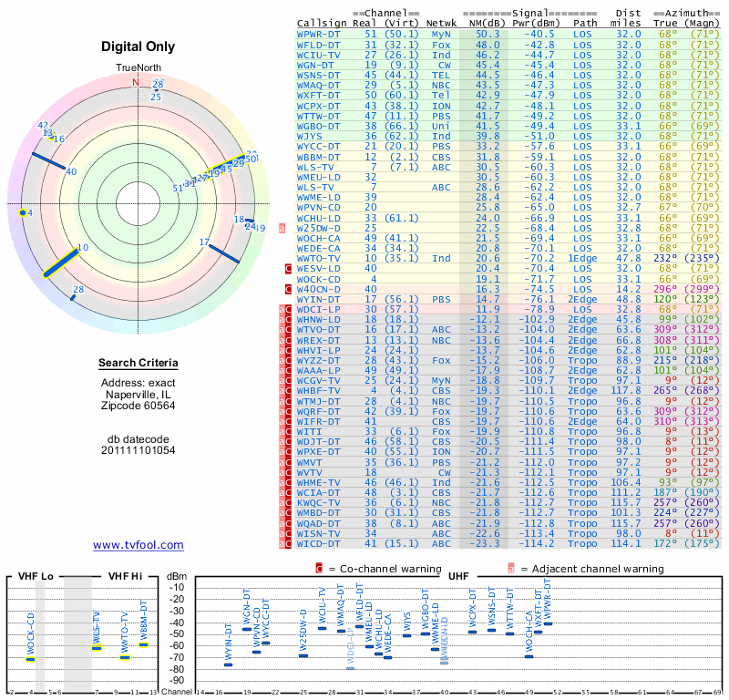The width and height of the screenshot is (729, 700).
Task: Click channel 10 bar on radar plot
Action: coord(61,263)
